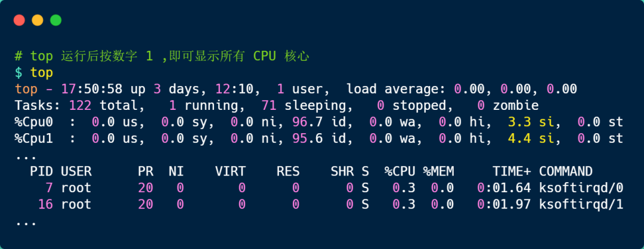Click the %MEM column header
This screenshot has width=644, height=249.
point(439,171)
